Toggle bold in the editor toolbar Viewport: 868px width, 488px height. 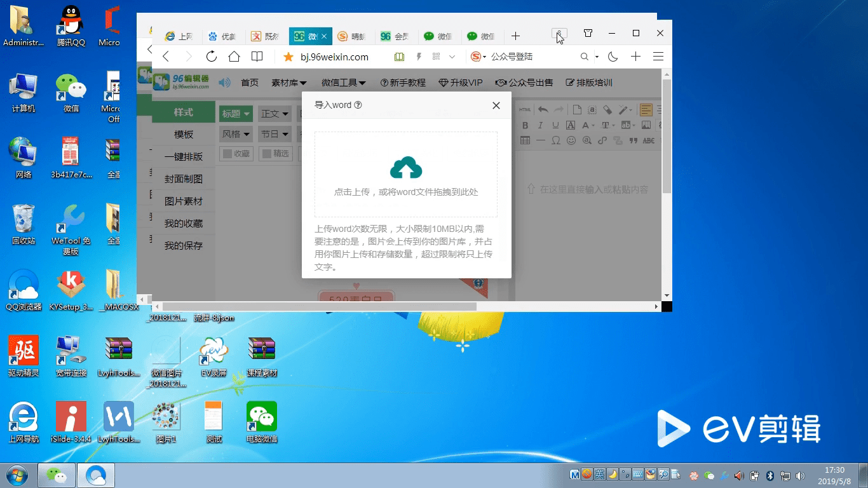(x=525, y=125)
